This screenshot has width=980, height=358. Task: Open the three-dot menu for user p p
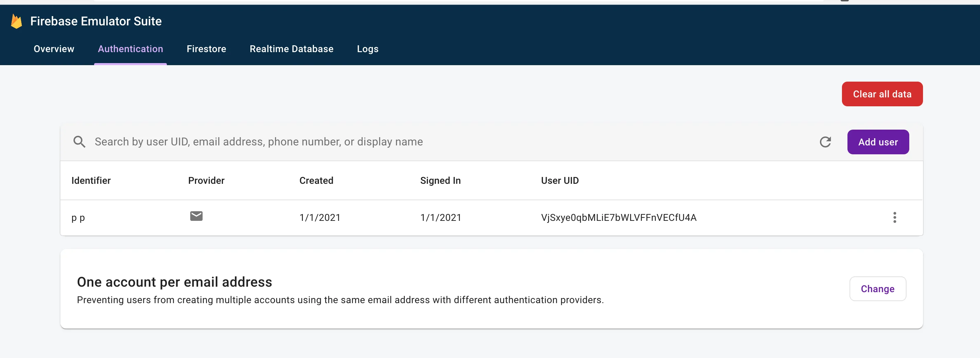pos(894,217)
